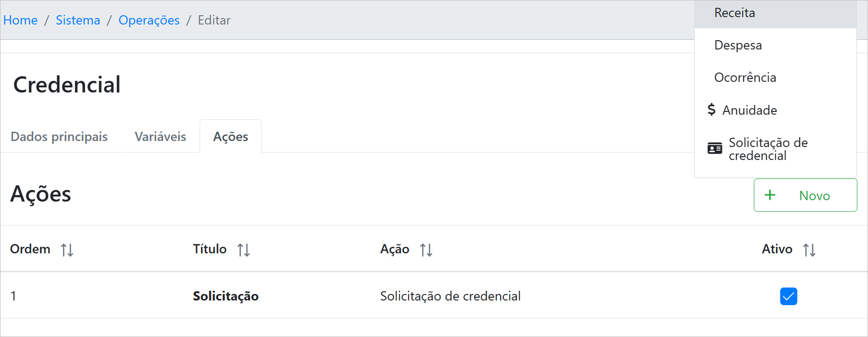Open the Variáveis tab
868x337 pixels.
tap(160, 137)
